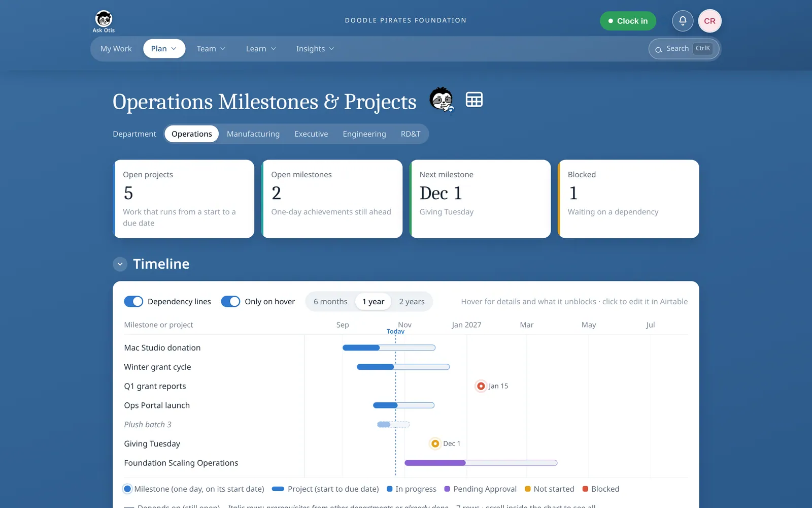Click the search magnifier icon
The width and height of the screenshot is (812, 508).
pyautogui.click(x=658, y=49)
